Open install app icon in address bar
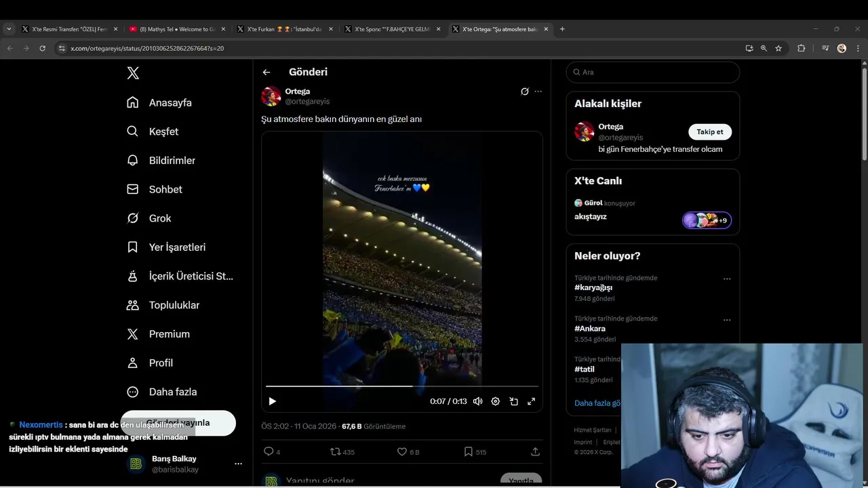868x488 pixels. pos(749,48)
